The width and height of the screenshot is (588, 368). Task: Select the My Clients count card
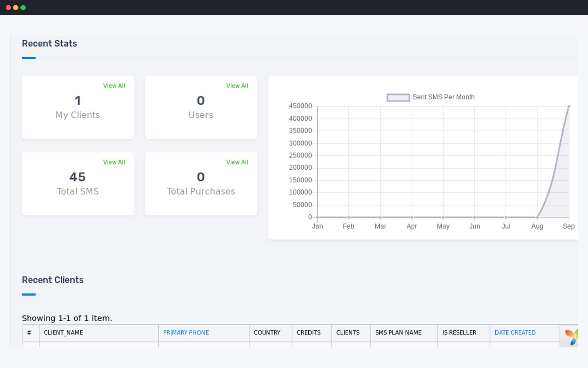(x=78, y=107)
